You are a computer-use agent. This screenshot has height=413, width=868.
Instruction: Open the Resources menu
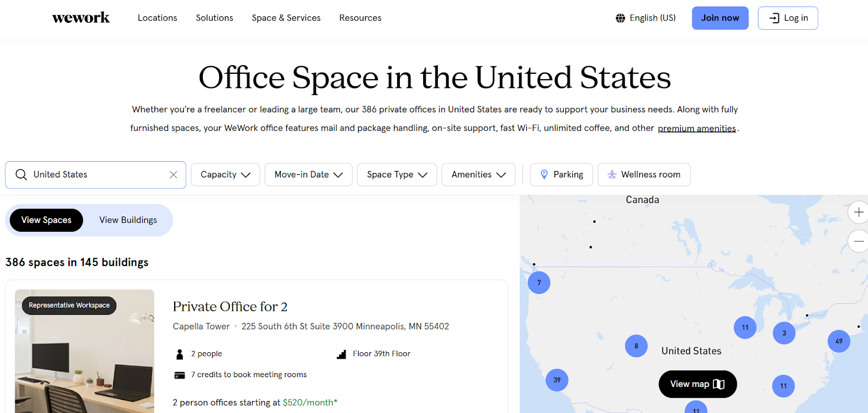pos(360,18)
